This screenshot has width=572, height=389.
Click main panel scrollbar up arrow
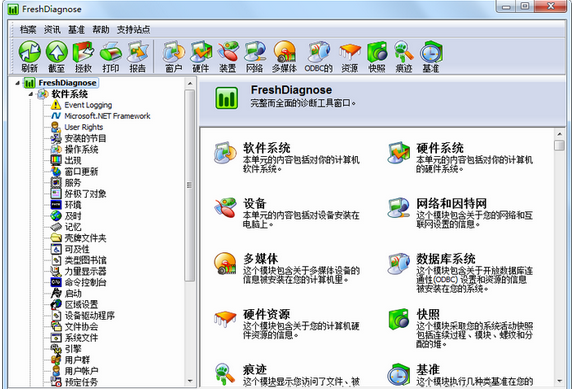[560, 133]
